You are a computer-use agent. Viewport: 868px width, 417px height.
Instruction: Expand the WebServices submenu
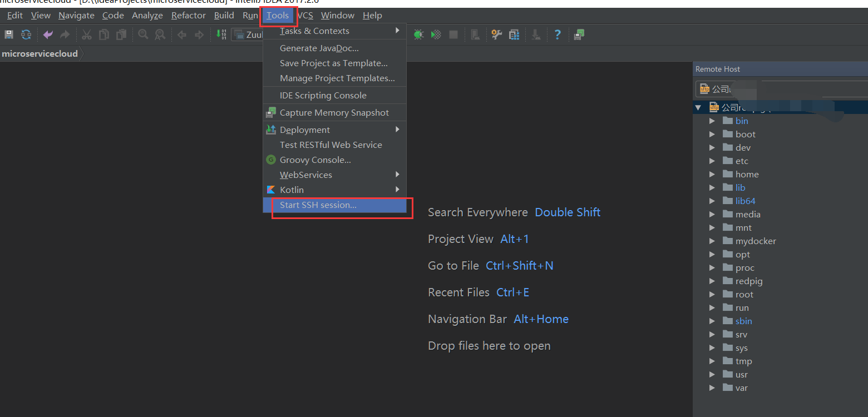[x=334, y=175]
